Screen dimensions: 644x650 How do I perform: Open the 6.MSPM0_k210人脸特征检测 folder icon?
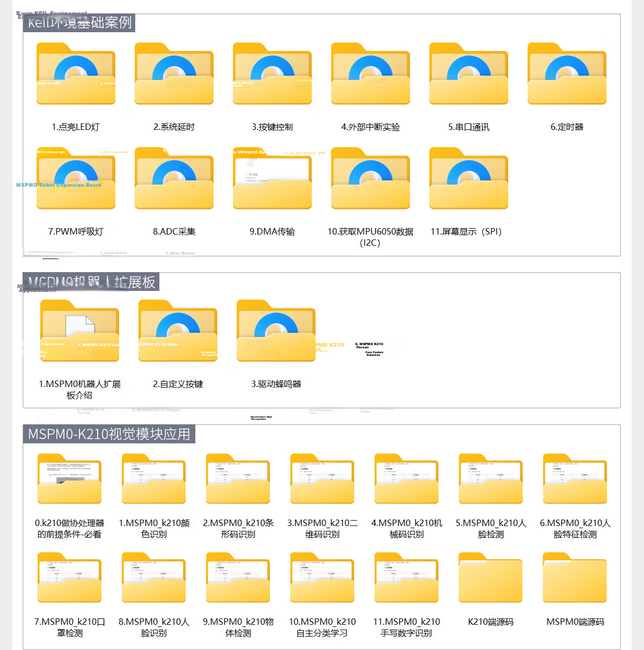[x=575, y=479]
